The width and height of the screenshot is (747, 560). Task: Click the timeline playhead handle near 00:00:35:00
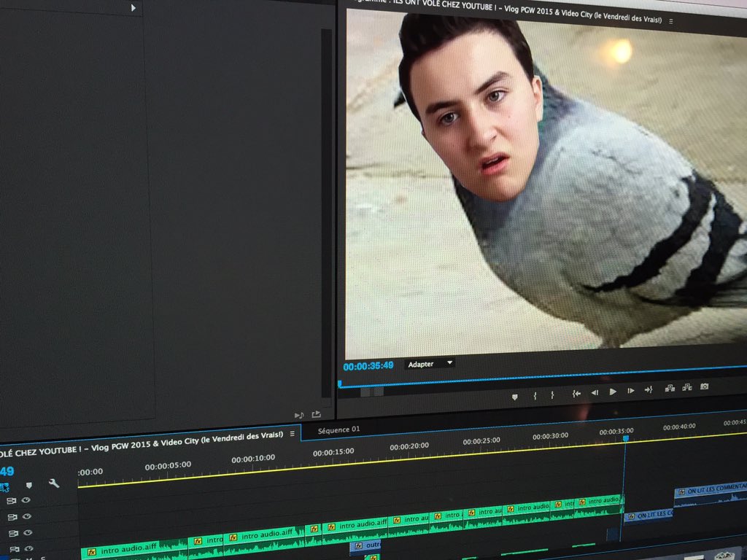pos(626,438)
